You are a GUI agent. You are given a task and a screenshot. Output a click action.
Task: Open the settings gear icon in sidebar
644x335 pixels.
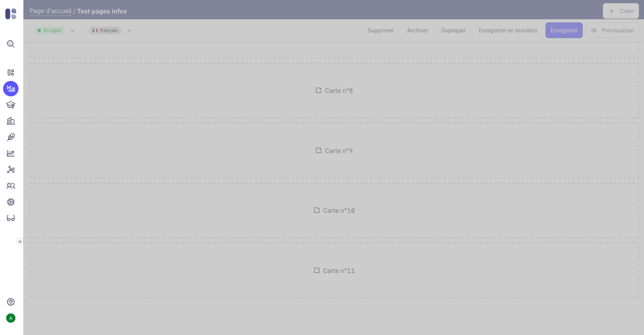point(11,202)
